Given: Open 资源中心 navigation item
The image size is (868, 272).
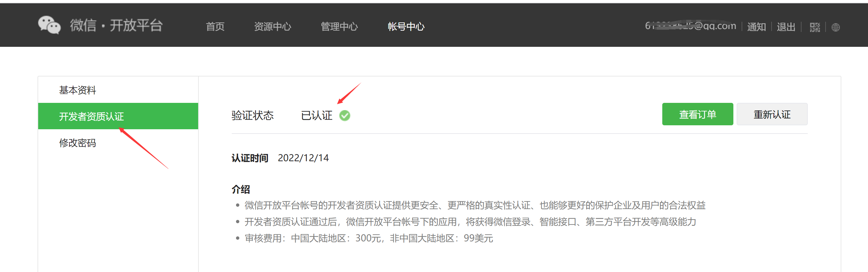Looking at the screenshot, I should (272, 26).
